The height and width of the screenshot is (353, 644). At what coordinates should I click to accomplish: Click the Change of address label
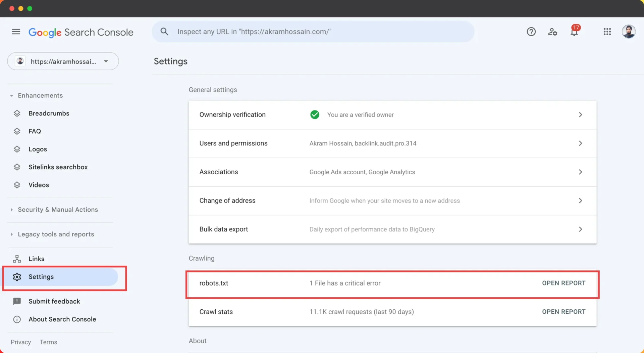click(x=227, y=201)
